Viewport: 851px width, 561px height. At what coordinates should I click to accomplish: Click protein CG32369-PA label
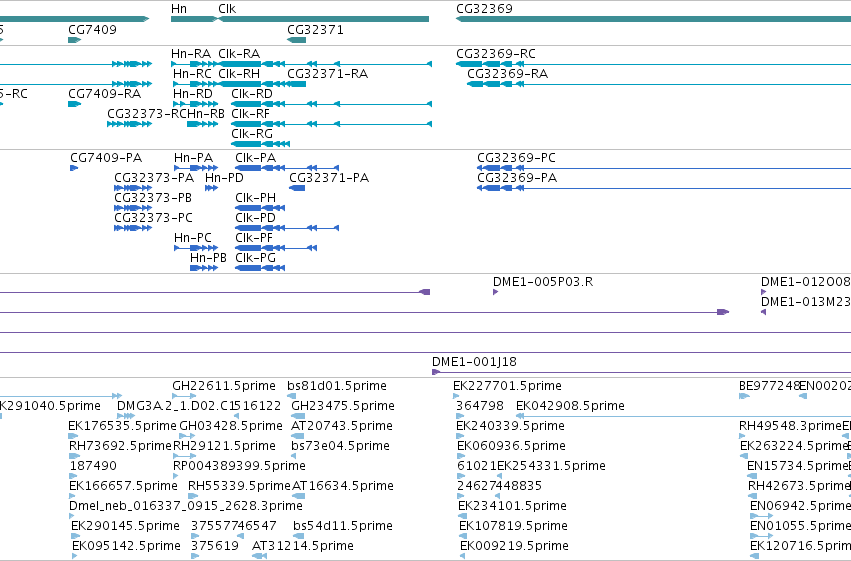[517, 178]
